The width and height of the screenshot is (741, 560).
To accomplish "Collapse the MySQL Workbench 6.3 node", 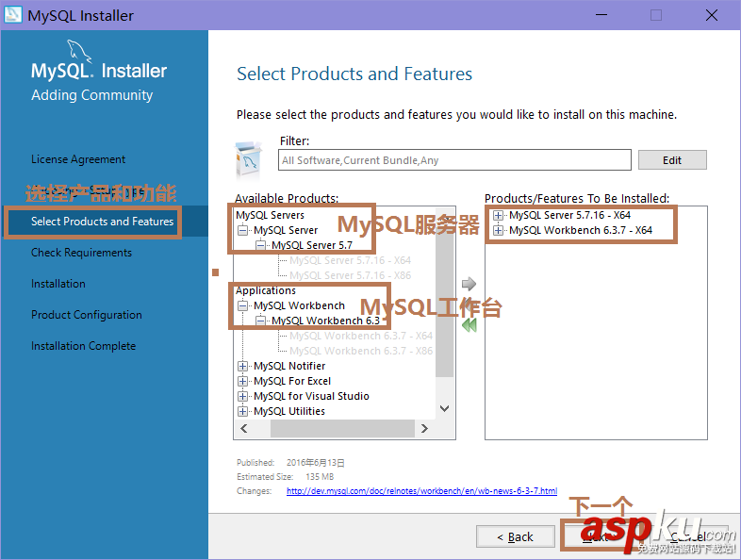I will pyautogui.click(x=260, y=321).
